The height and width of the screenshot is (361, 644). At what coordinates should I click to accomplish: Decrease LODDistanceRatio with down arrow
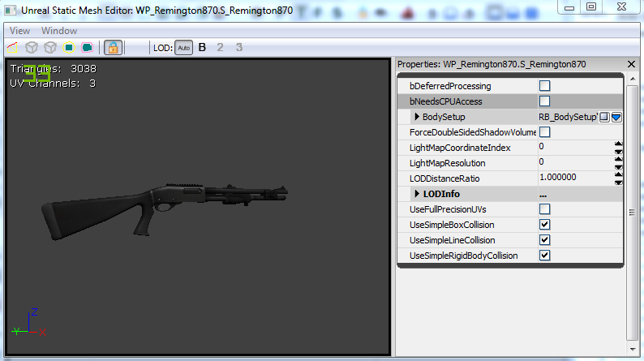[619, 183]
